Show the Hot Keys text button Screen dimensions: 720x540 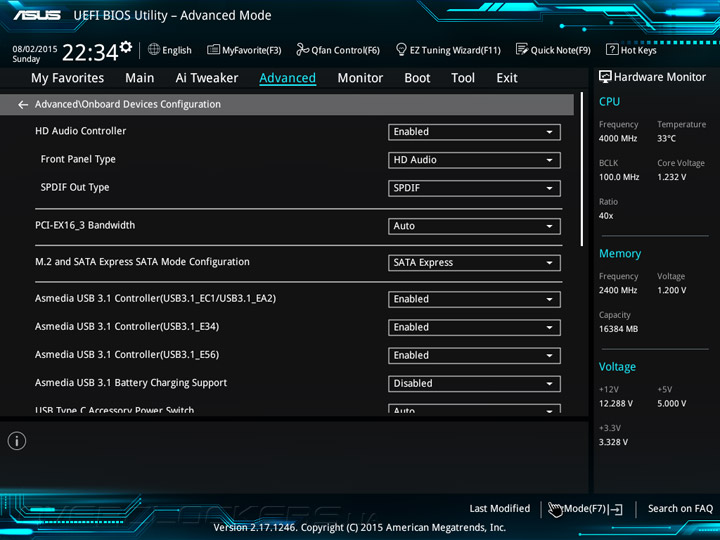point(639,50)
